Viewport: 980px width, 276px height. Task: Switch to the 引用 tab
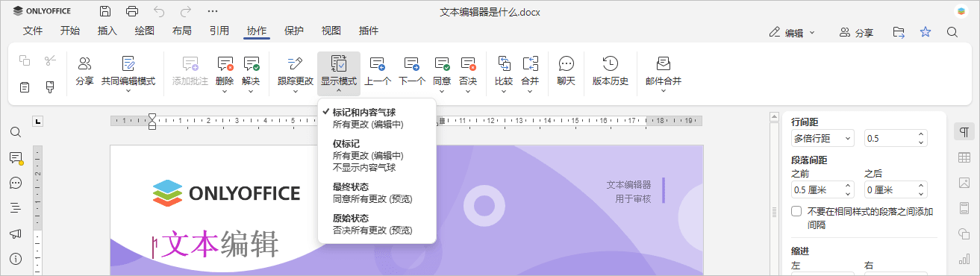219,31
